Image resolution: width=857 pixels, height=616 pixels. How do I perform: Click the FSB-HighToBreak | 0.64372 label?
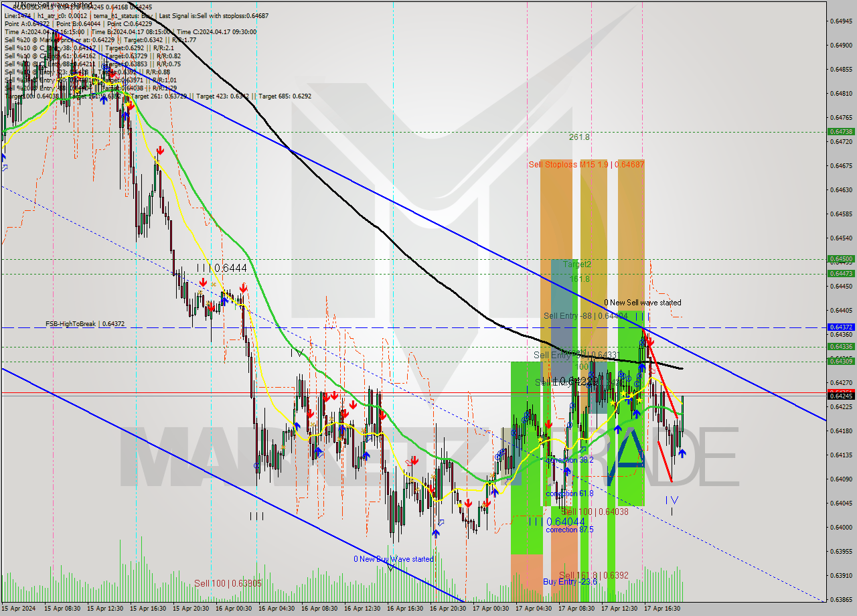point(85,324)
